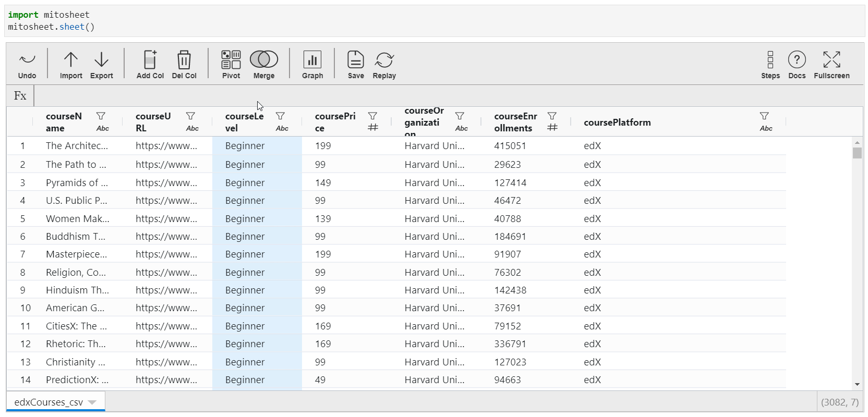Open the Docs help link
The image size is (868, 417).
797,64
